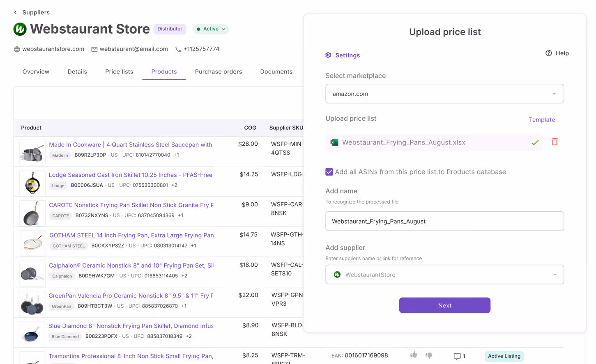The width and height of the screenshot is (596, 364).
Task: Click the Made In saucepan thumbnail
Action: (32, 152)
